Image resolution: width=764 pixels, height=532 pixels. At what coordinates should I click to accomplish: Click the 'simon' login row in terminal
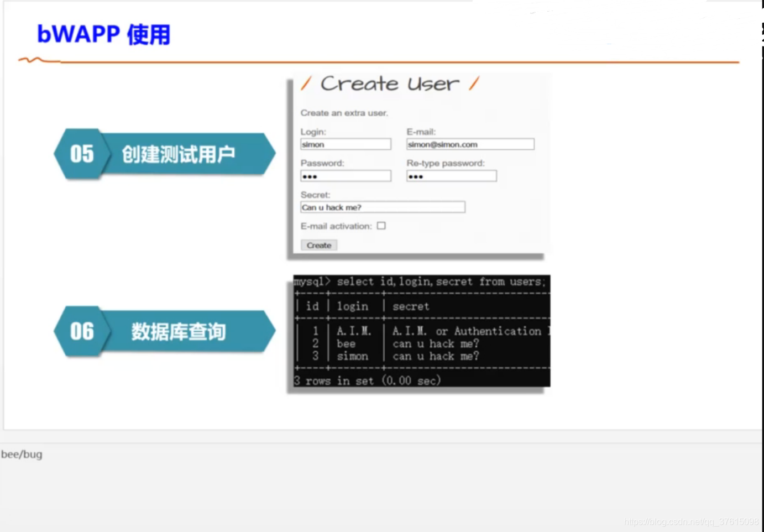(352, 357)
